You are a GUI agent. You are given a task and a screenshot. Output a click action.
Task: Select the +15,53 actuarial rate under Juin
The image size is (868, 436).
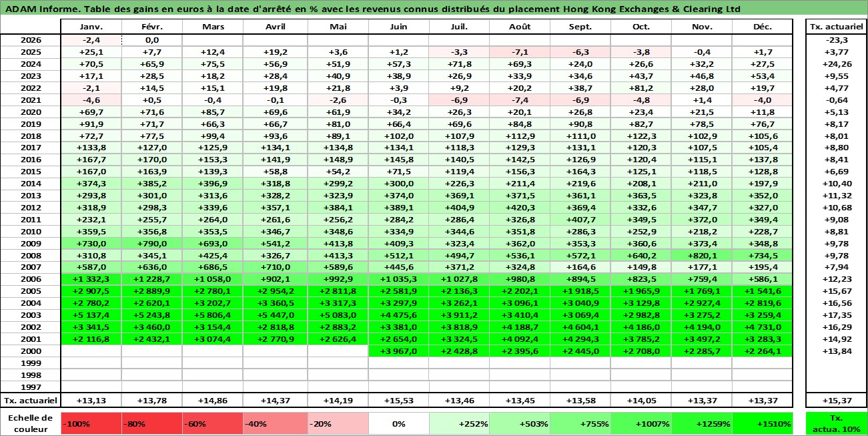(x=398, y=400)
